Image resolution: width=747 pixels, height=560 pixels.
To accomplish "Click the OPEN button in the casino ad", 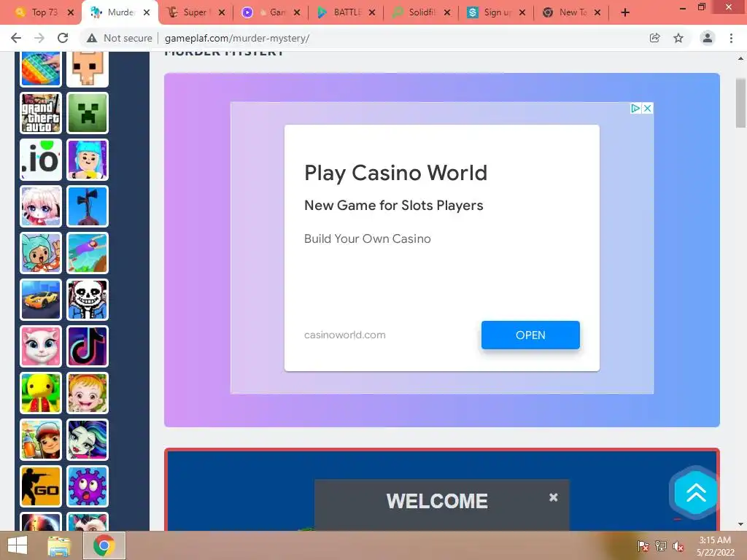I will coord(530,335).
